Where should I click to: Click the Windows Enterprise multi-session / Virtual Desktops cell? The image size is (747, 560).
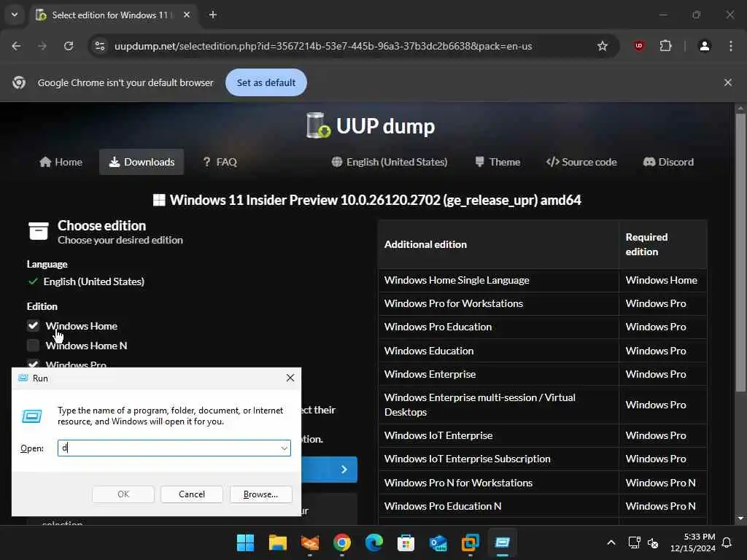[x=499, y=404]
